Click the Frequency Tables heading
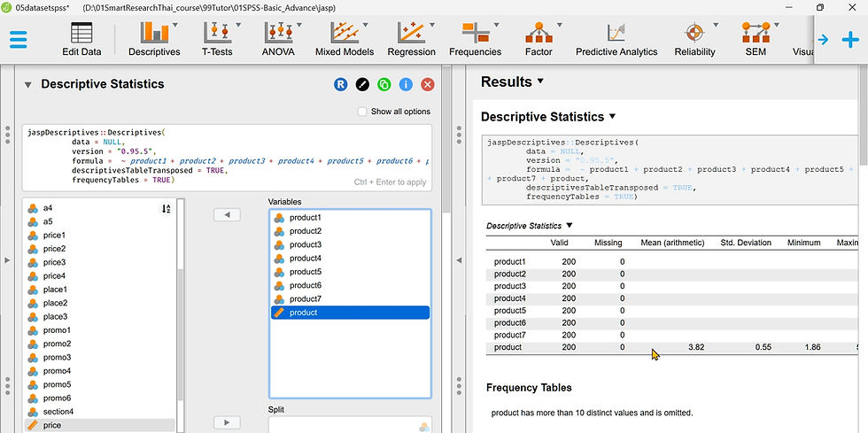The width and height of the screenshot is (868, 433). (x=529, y=388)
